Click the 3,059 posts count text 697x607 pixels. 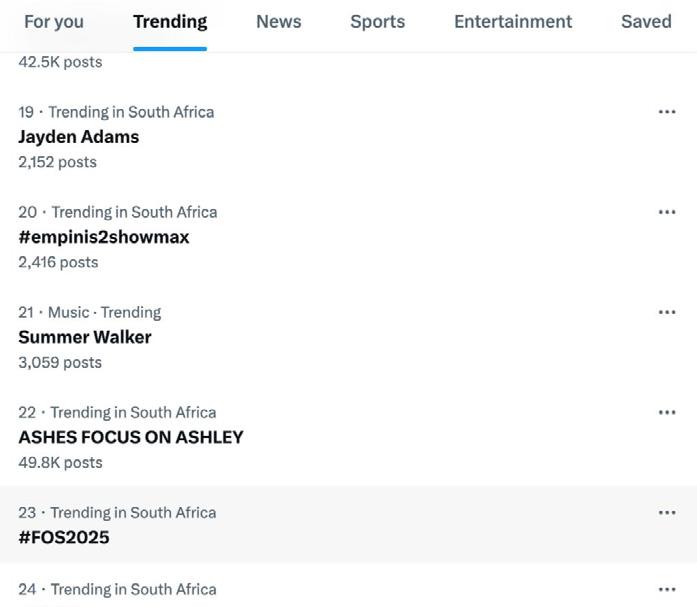[60, 362]
